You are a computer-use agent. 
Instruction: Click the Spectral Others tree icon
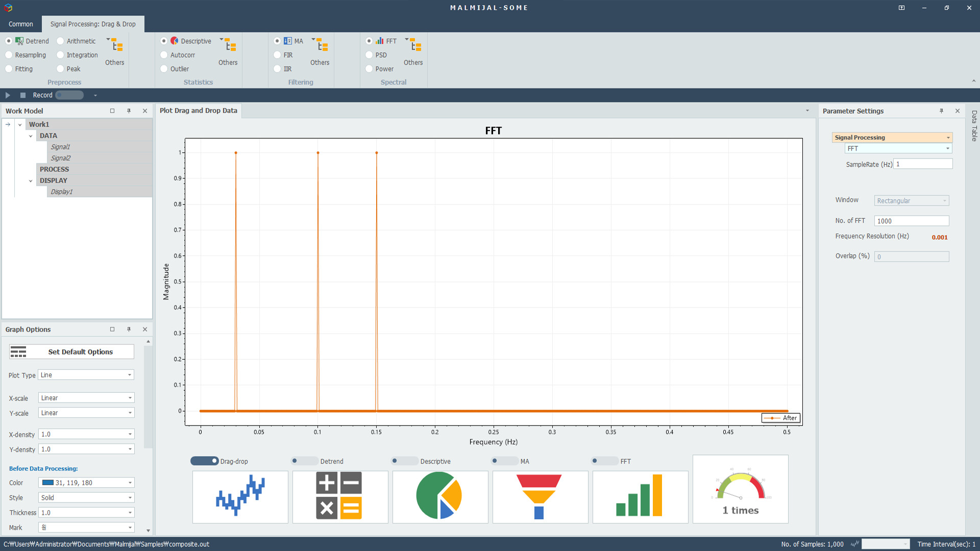tap(415, 46)
